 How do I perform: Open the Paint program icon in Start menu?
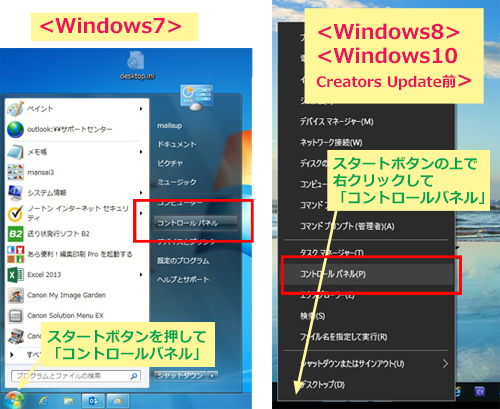click(15, 109)
